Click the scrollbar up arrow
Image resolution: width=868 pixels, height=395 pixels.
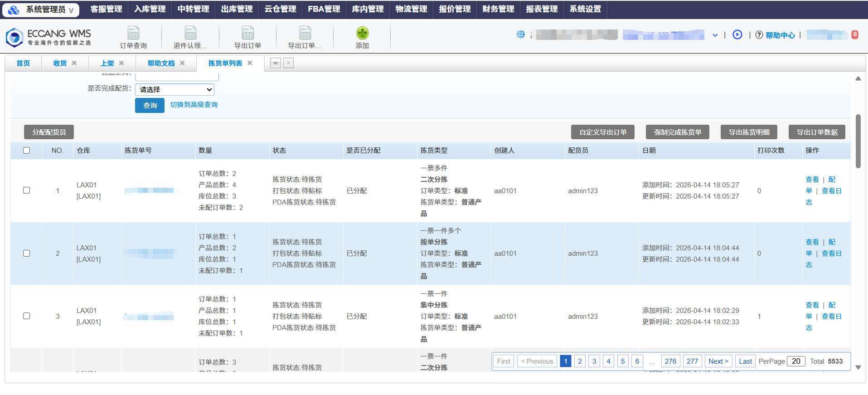pyautogui.click(x=858, y=78)
